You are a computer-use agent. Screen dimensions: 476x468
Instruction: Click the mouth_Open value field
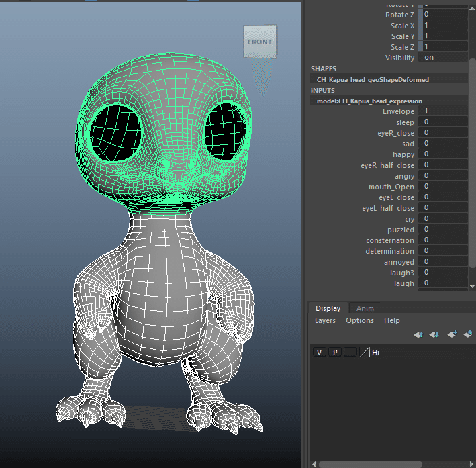click(x=443, y=187)
